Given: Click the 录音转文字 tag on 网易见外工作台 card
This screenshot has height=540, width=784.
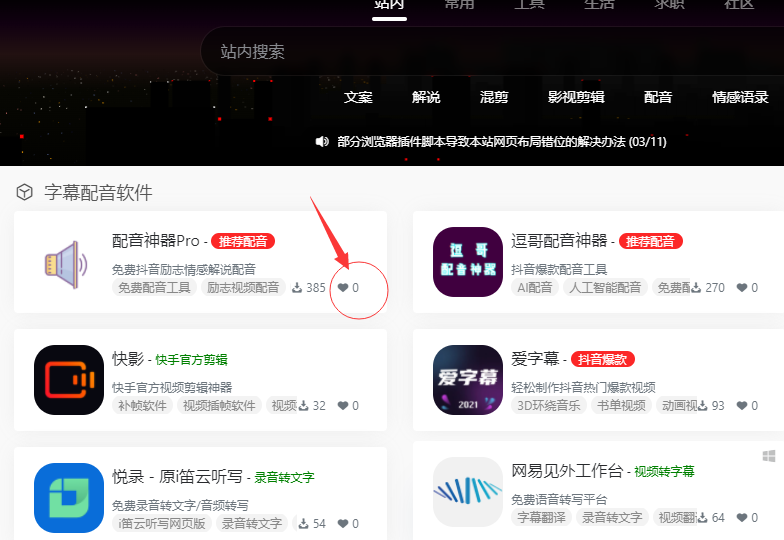Looking at the screenshot, I should point(612,518).
